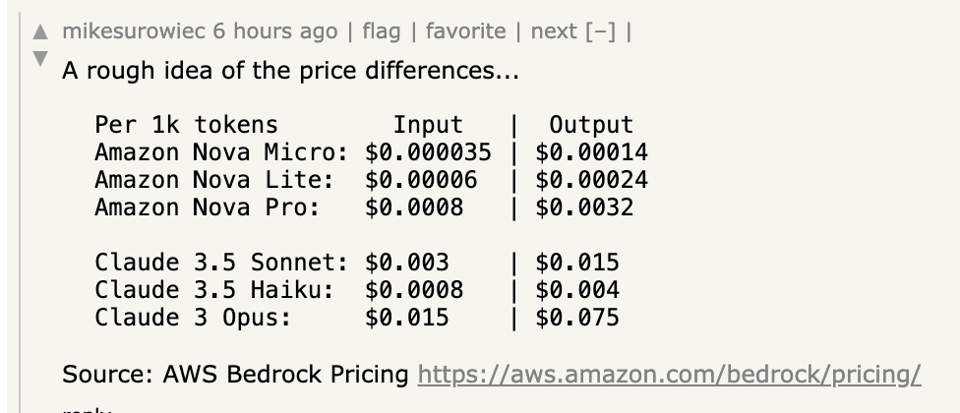Click the Claude 3.5 Haiku row label

(x=214, y=290)
